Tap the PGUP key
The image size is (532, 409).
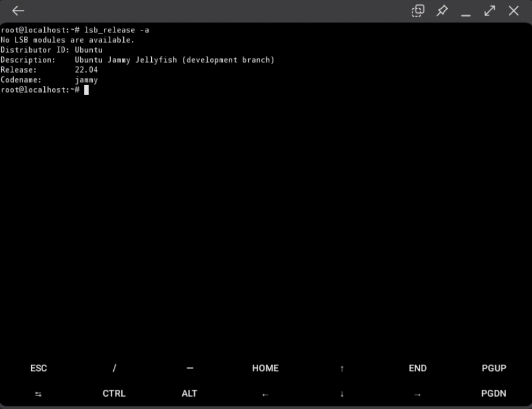pyautogui.click(x=494, y=369)
